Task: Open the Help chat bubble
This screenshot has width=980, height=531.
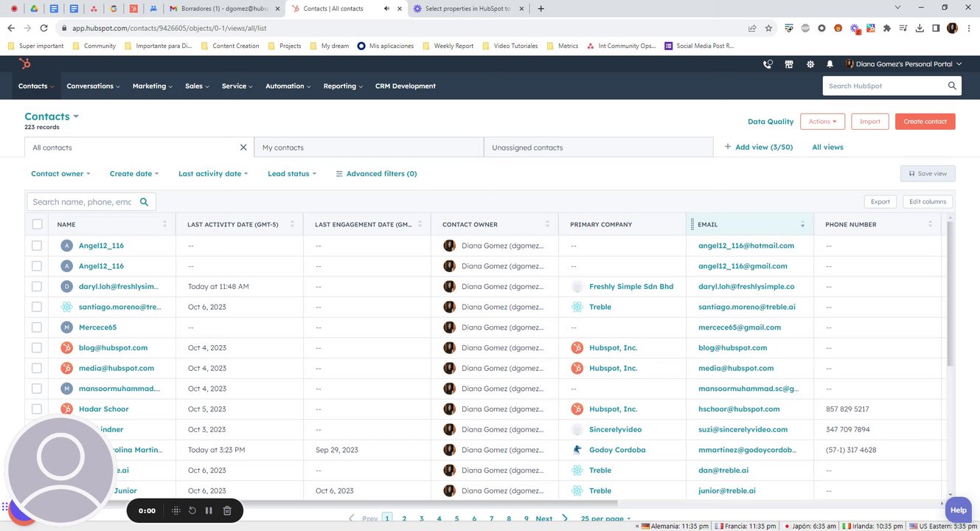Action: (958, 510)
